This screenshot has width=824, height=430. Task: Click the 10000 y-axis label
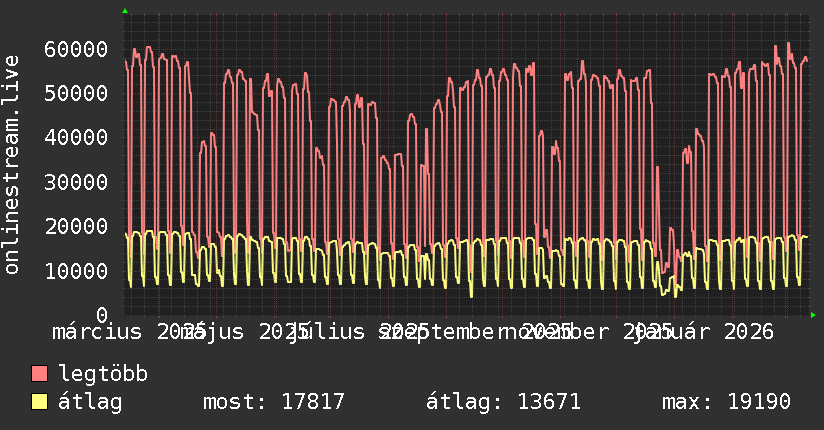coord(76,271)
